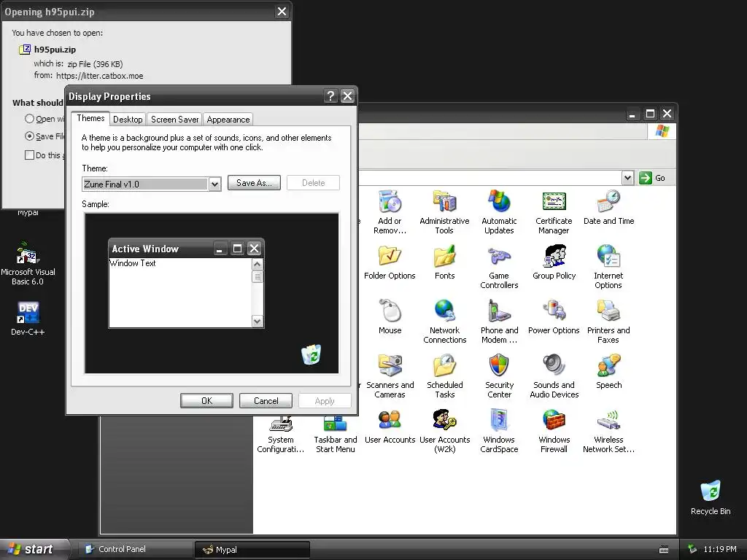The height and width of the screenshot is (560, 747).
Task: Open Phone and Modem options icon
Action: pyautogui.click(x=499, y=311)
